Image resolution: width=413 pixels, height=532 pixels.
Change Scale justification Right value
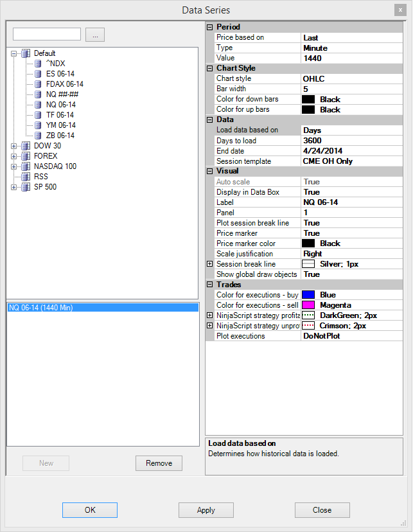352,253
